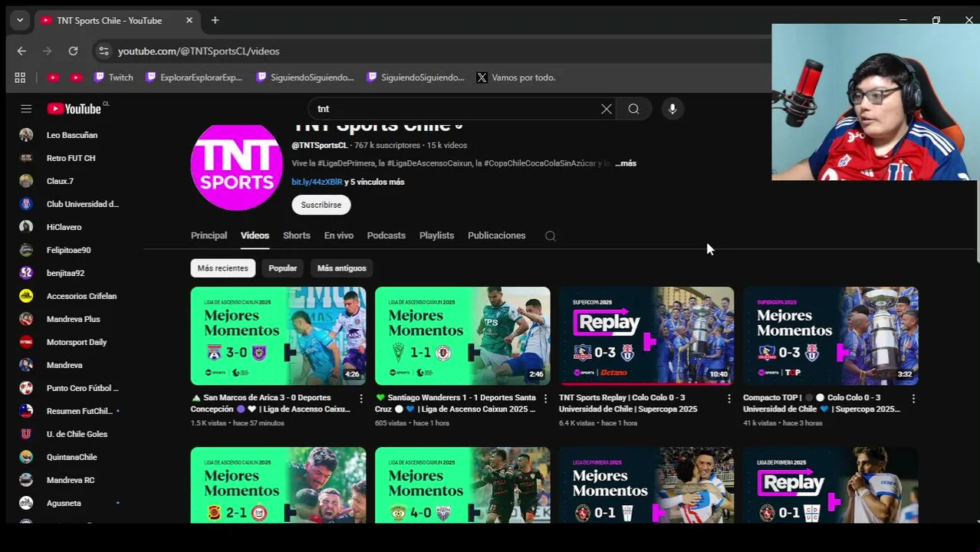The width and height of the screenshot is (980, 552).
Task: Switch to the Playlists tab
Action: (436, 235)
